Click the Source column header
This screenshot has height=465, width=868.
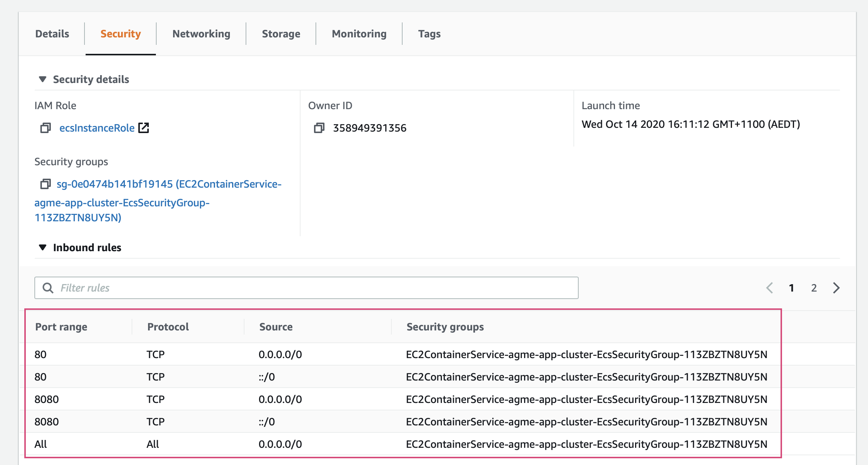(276, 327)
